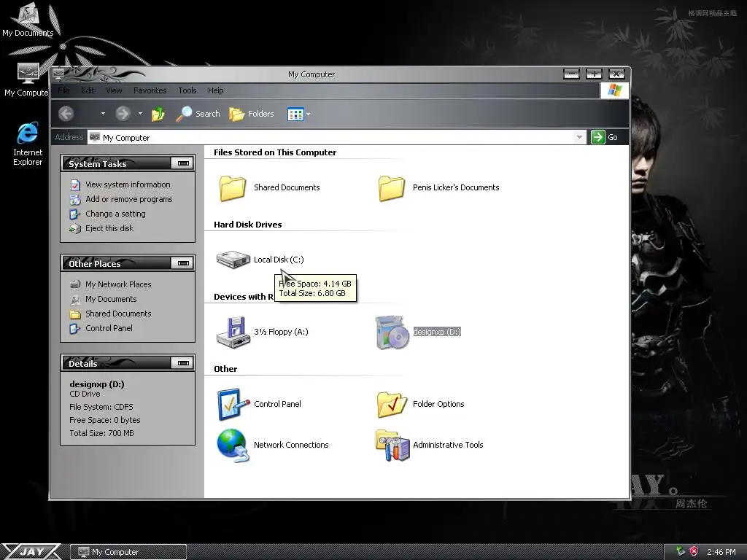Open the Edit menu
Screen dimensions: 747x560
coord(88,90)
